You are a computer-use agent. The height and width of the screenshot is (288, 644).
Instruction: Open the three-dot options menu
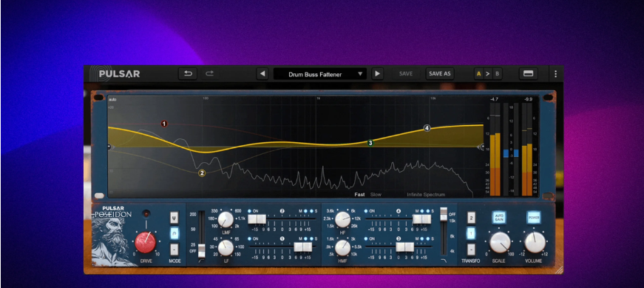555,74
